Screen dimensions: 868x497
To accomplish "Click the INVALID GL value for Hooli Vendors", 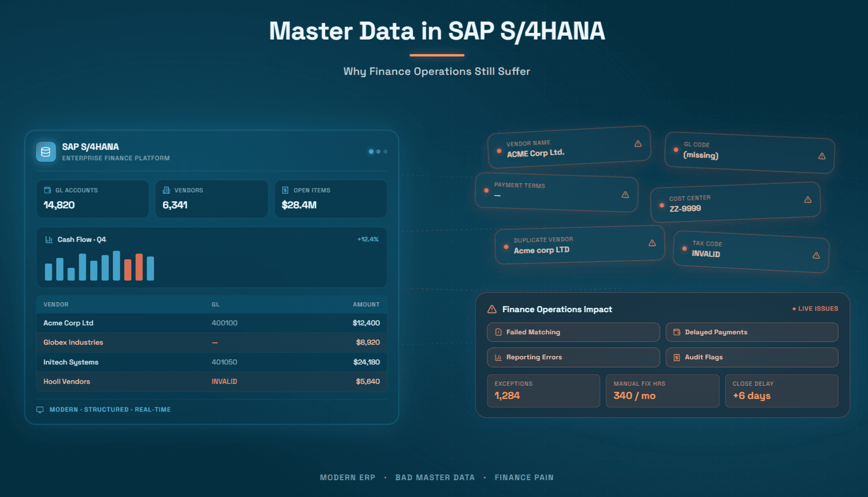I will coord(224,381).
